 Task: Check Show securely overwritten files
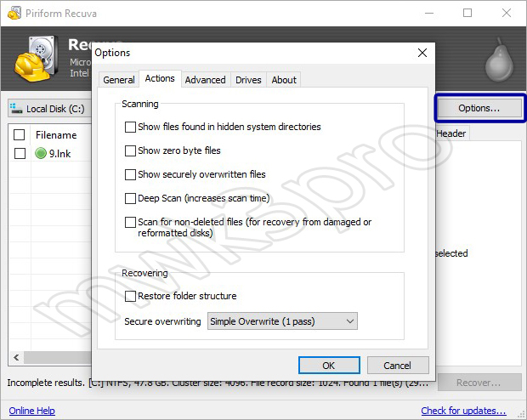(x=130, y=174)
